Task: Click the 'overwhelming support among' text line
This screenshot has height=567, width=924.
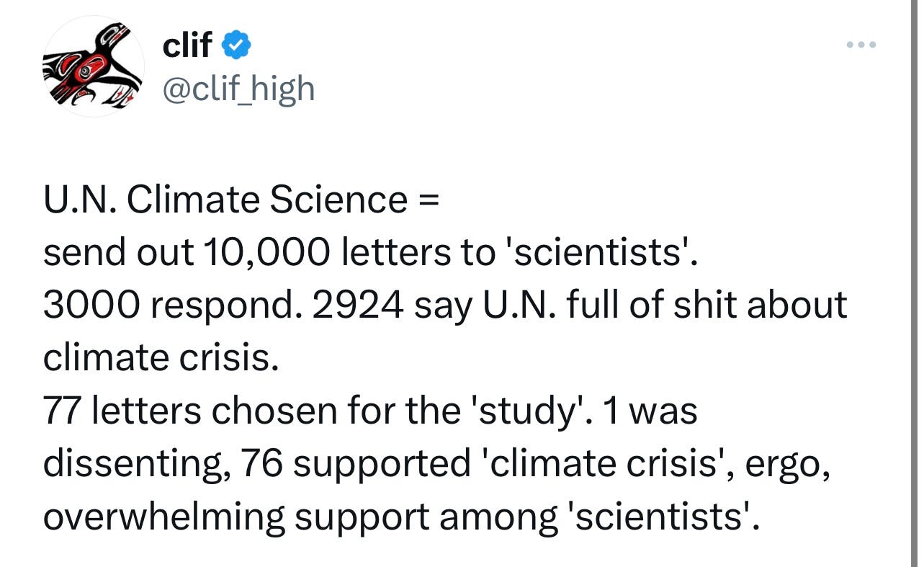Action: click(x=401, y=517)
